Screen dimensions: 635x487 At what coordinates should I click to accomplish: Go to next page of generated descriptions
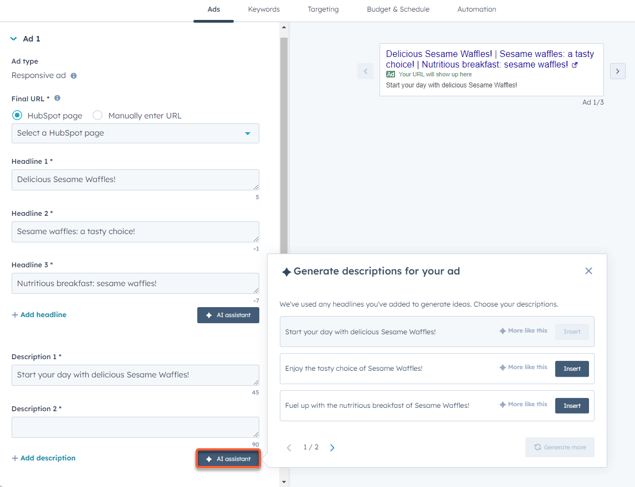tap(332, 448)
